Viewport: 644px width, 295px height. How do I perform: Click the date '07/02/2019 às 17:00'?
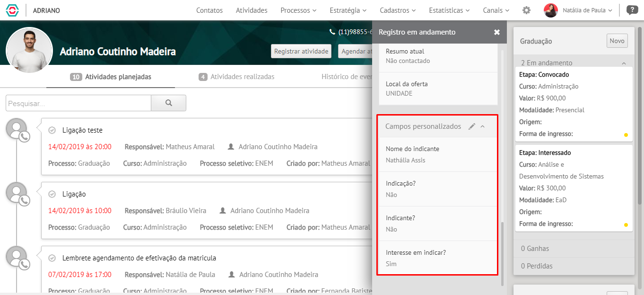tap(80, 275)
